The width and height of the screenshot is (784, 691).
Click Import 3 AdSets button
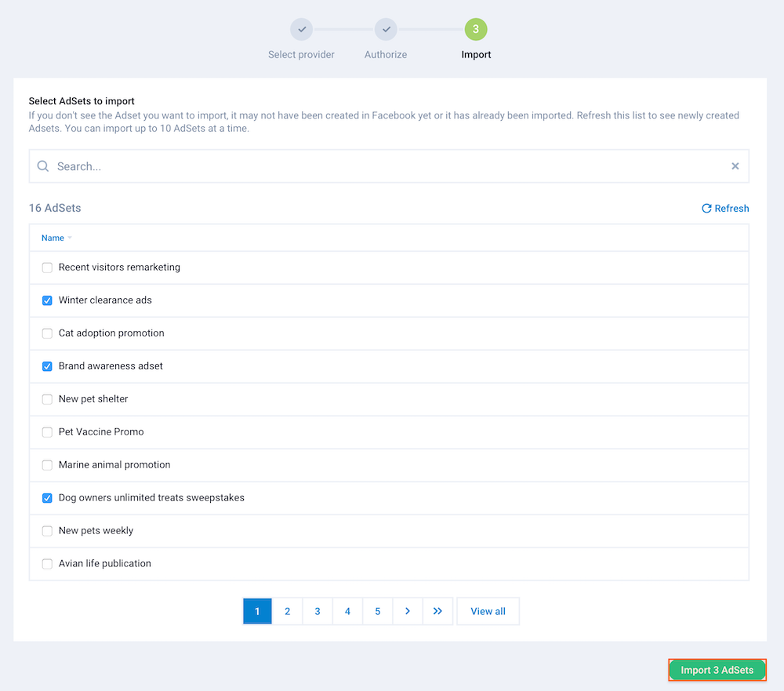pos(717,670)
